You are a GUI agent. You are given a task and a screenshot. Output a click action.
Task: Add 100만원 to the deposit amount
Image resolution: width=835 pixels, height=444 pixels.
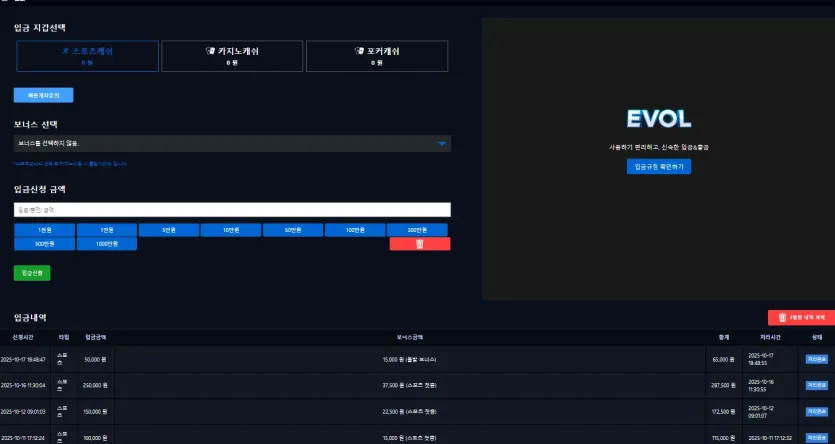pyautogui.click(x=355, y=230)
